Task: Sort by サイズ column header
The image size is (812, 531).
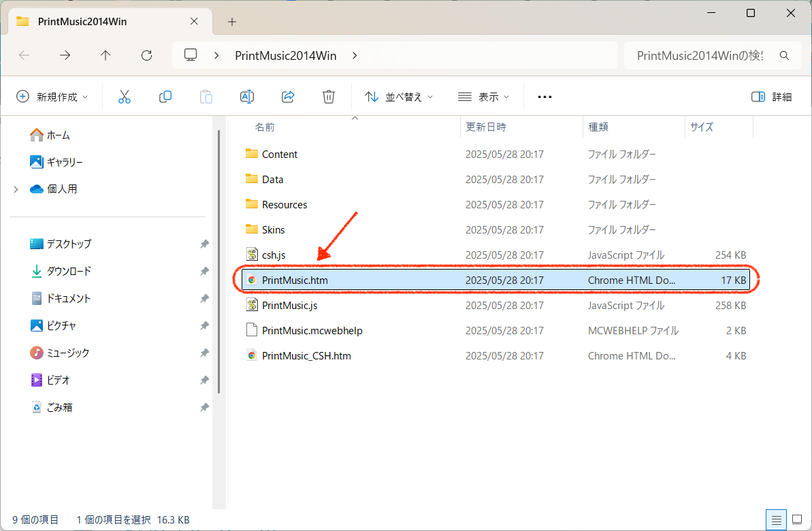Action: coord(702,127)
